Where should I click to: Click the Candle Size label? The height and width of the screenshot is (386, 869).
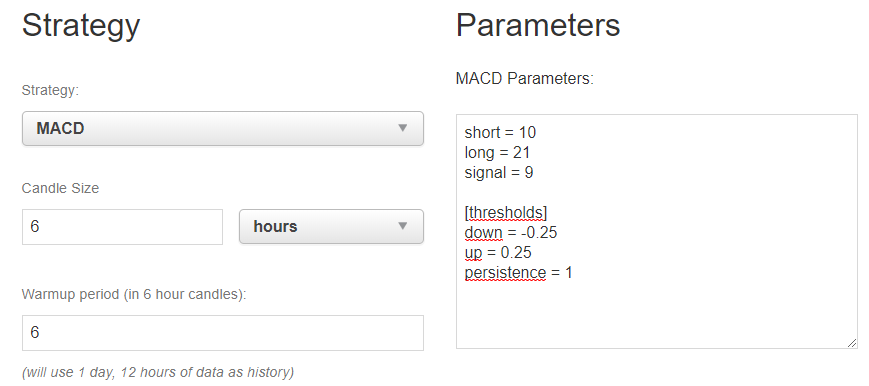60,188
